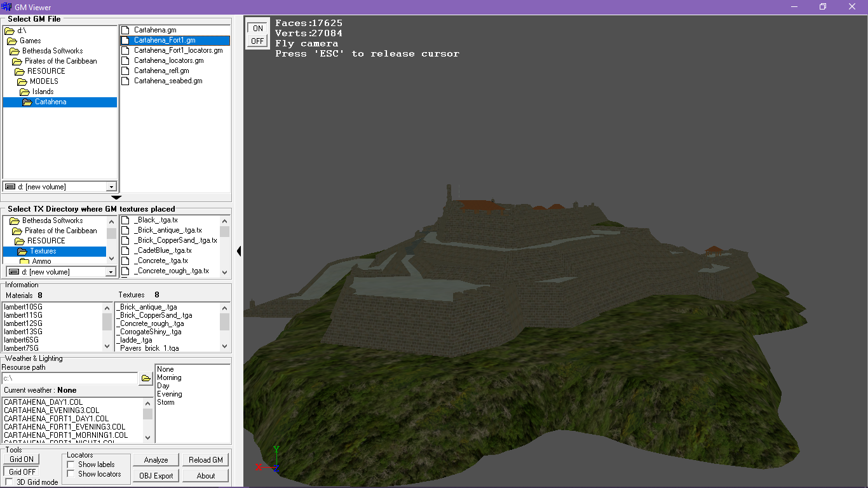Select lambert13SG material
Image resolution: width=868 pixels, height=488 pixels.
pyautogui.click(x=23, y=332)
